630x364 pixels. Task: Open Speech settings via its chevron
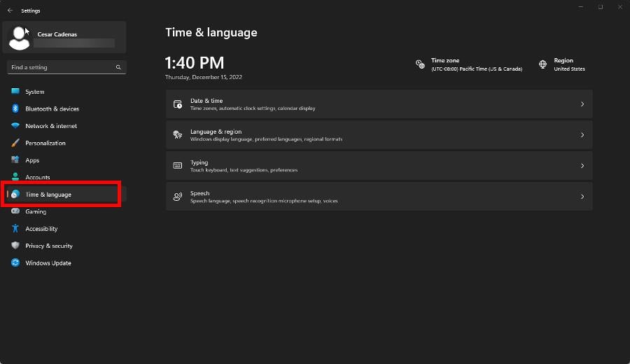582,197
